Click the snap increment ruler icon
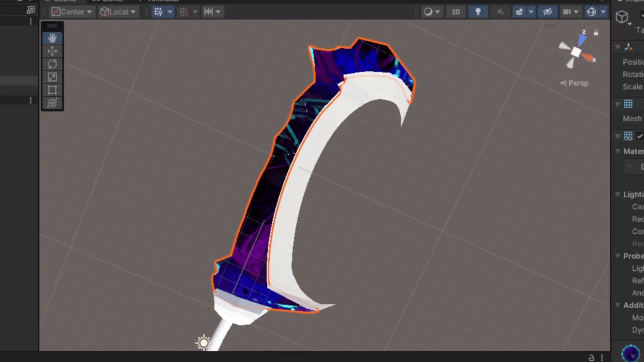Viewport: 644px width, 362px height. (209, 12)
